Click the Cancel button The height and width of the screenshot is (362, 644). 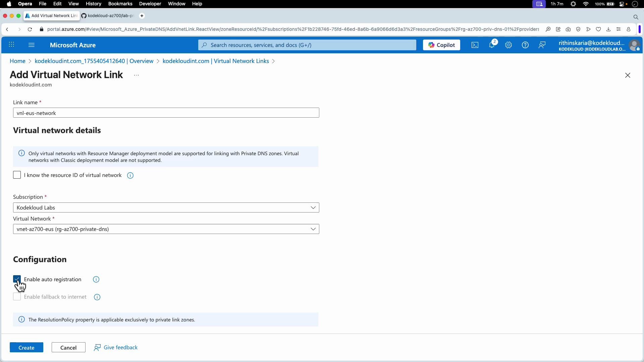(x=68, y=348)
